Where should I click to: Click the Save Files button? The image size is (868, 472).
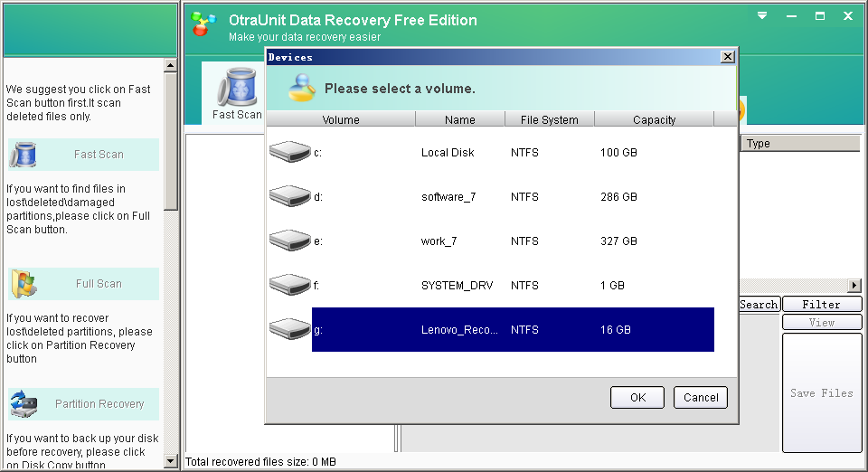point(822,392)
